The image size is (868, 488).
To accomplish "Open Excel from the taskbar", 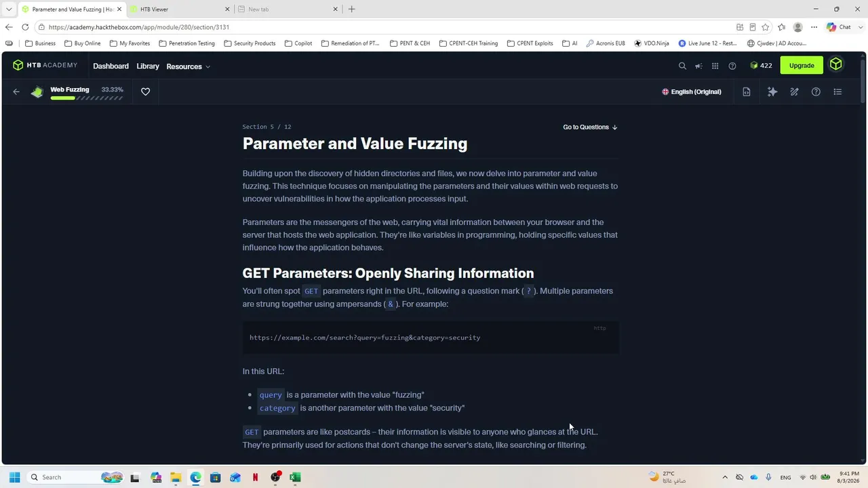I will click(295, 477).
